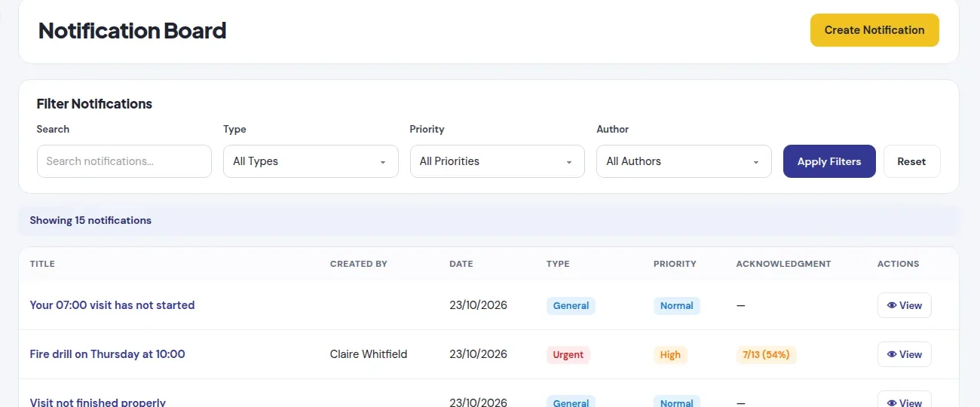This screenshot has width=980, height=407.
Task: Click the Date column header
Action: coord(461,264)
